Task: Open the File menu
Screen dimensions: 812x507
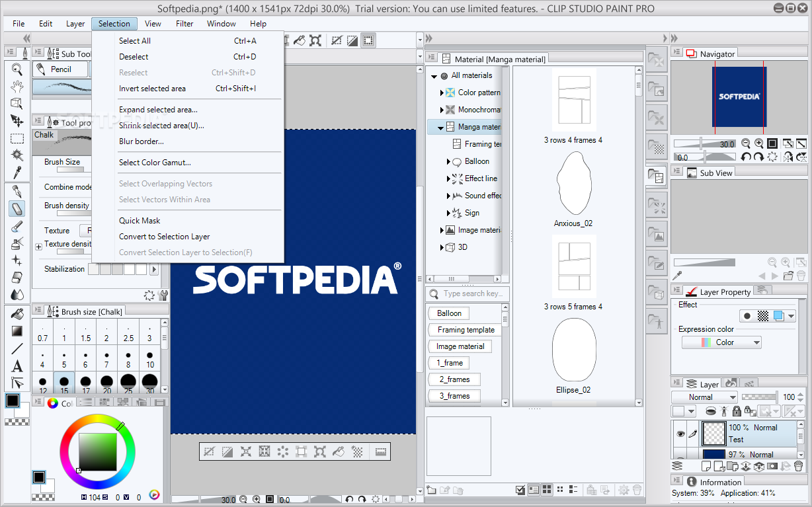Action: 19,24
